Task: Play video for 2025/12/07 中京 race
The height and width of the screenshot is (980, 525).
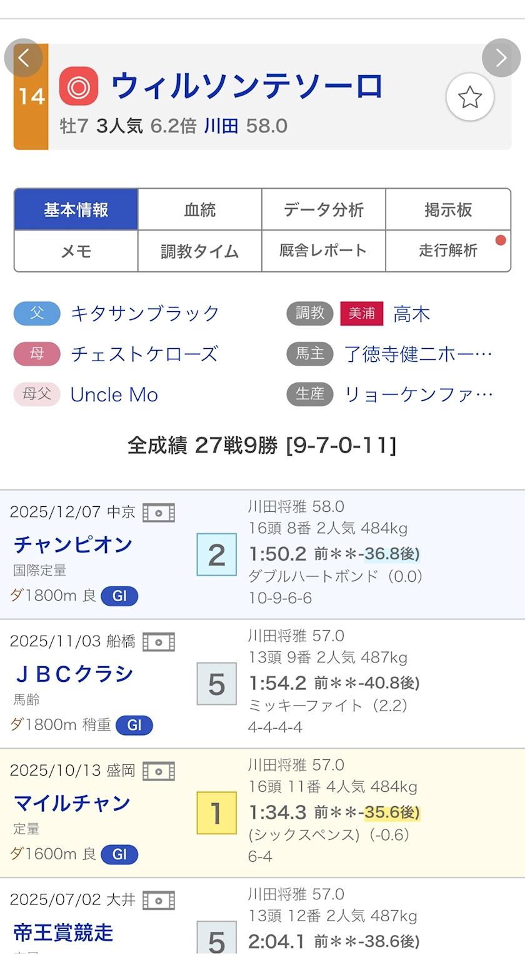Action: [x=159, y=513]
